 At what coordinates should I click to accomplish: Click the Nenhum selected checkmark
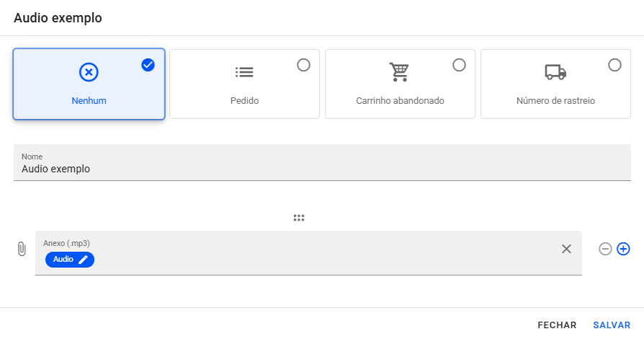tap(148, 65)
